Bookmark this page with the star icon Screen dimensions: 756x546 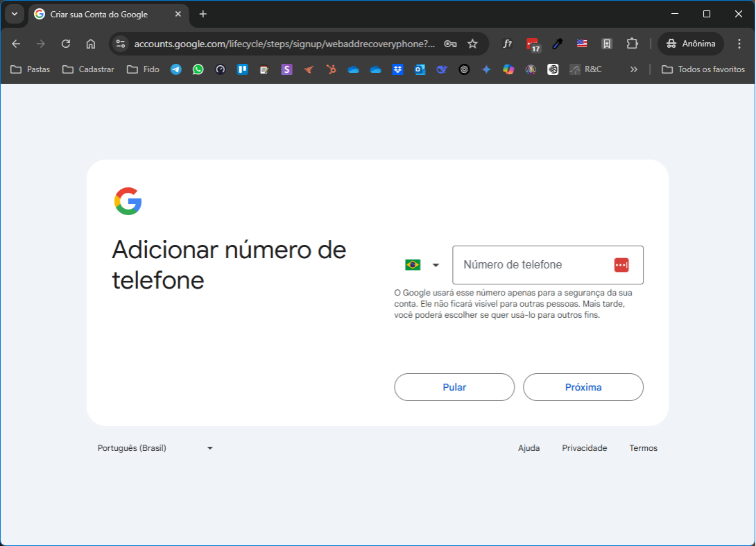472,44
